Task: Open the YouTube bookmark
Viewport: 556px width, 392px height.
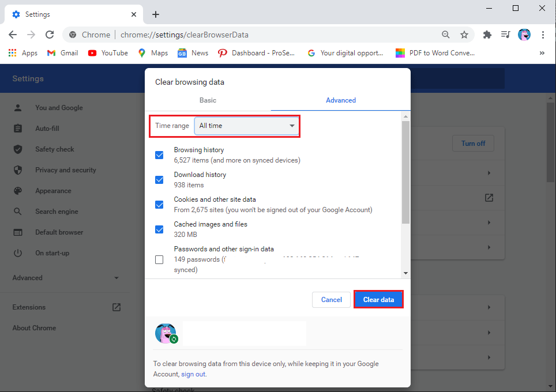Action: (x=107, y=52)
